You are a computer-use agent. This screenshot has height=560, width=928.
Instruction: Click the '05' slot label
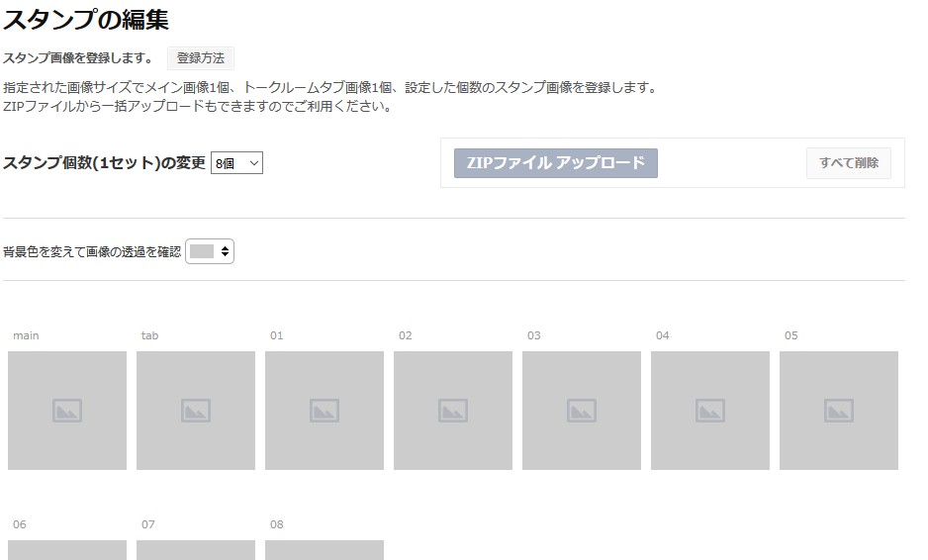[x=790, y=335]
